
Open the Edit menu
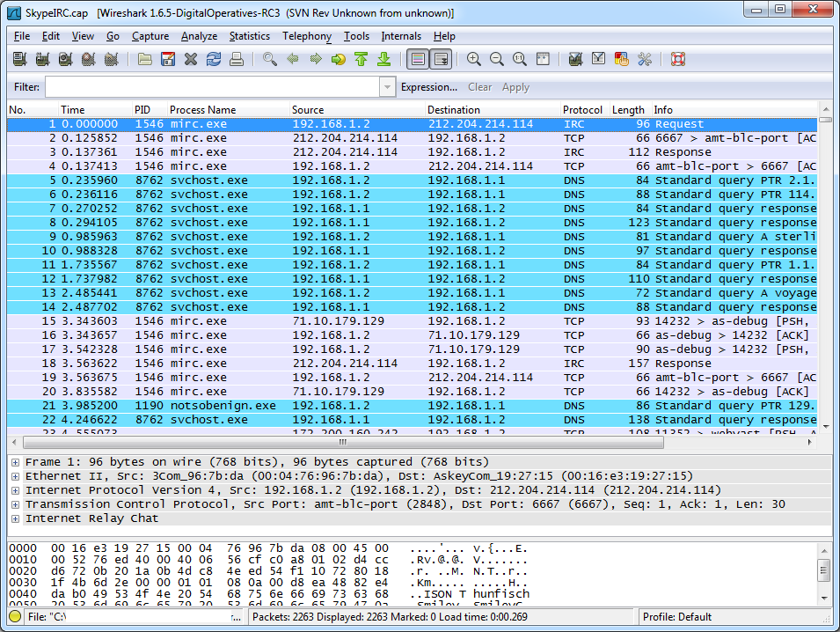pos(51,36)
